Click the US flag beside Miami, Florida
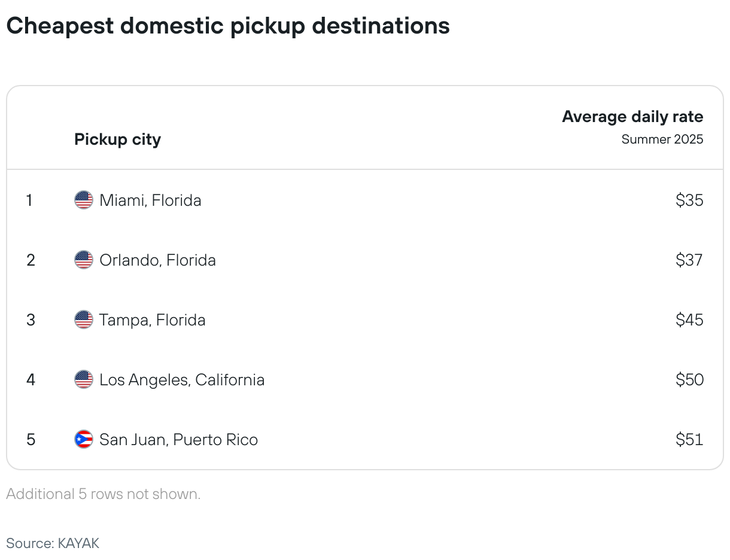The image size is (730, 560). [84, 200]
